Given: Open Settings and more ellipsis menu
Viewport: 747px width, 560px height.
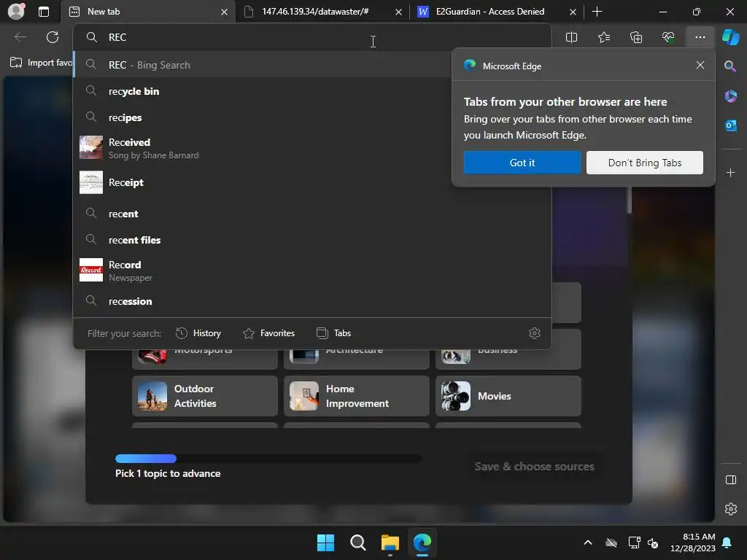Looking at the screenshot, I should [700, 37].
